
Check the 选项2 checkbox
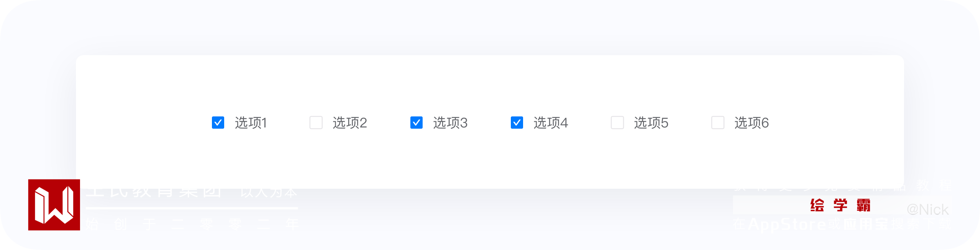coord(316,123)
